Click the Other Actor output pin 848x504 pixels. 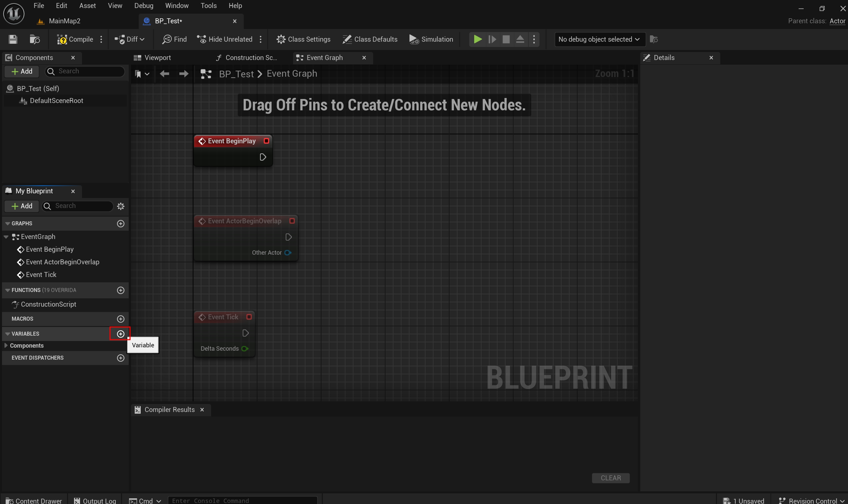click(x=288, y=253)
